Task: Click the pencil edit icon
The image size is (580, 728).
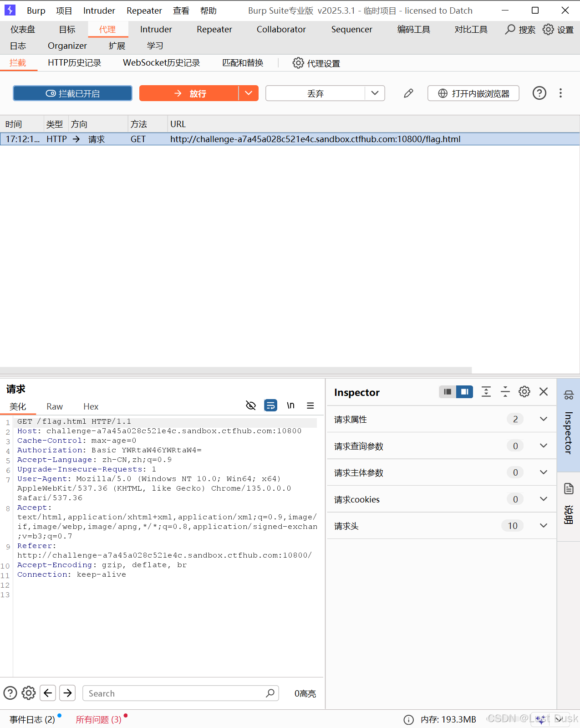Action: [408, 93]
